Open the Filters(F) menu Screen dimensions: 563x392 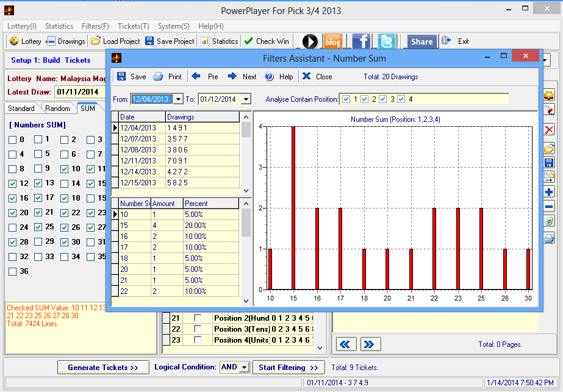[x=95, y=26]
